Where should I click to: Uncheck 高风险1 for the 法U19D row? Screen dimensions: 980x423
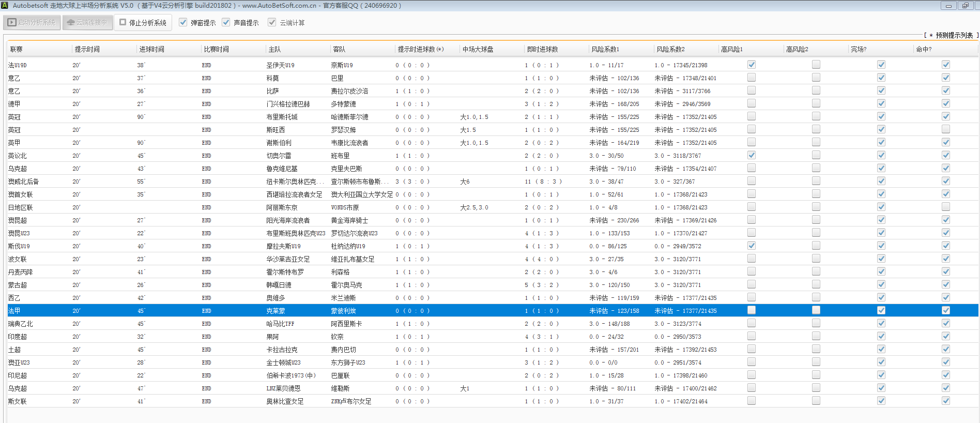752,65
